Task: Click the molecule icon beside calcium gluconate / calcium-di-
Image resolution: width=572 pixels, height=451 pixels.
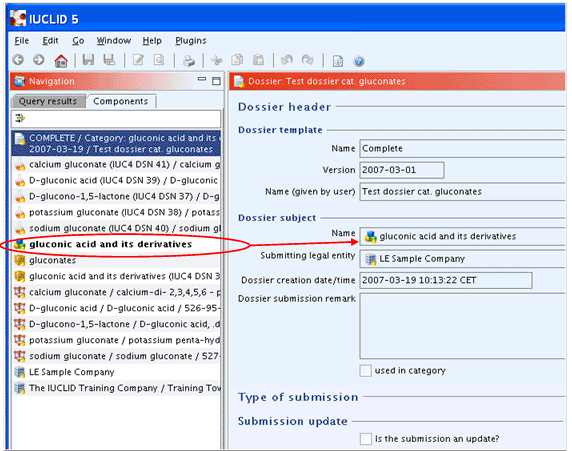Action: point(19,292)
